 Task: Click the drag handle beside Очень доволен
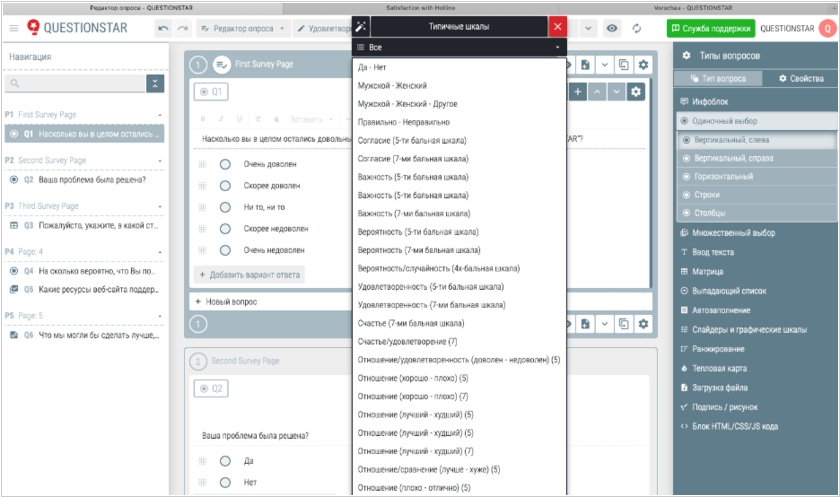click(x=202, y=164)
